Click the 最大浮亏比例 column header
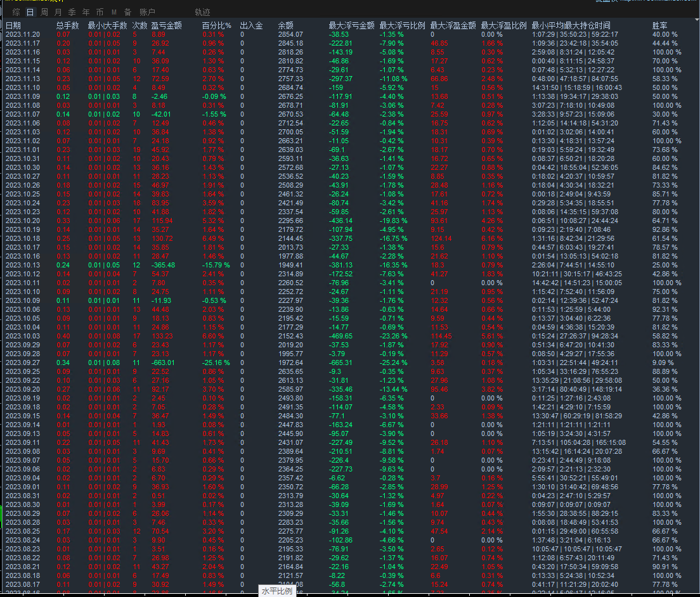This screenshot has width=700, height=597. [x=402, y=25]
